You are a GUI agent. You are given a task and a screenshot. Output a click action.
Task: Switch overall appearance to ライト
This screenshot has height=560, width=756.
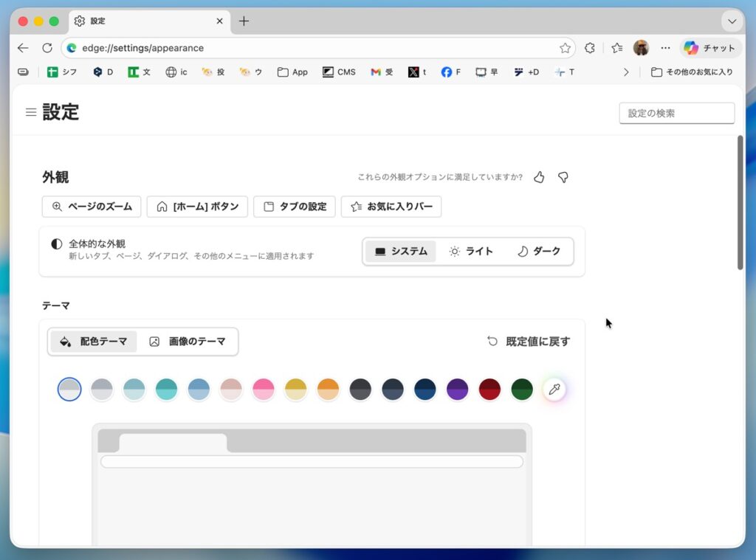click(471, 252)
